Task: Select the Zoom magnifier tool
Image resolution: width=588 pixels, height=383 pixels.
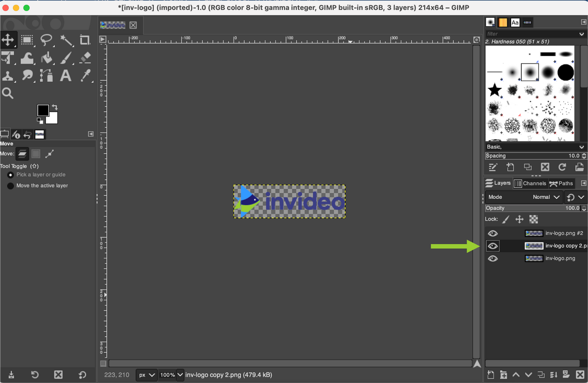Action: coord(8,93)
